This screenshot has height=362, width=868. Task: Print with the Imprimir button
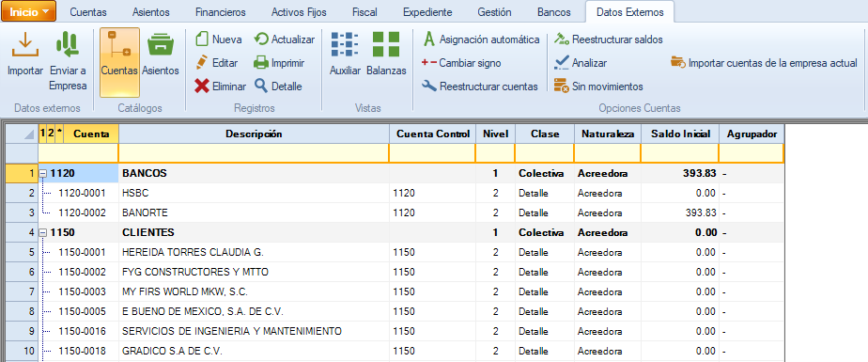pos(279,63)
